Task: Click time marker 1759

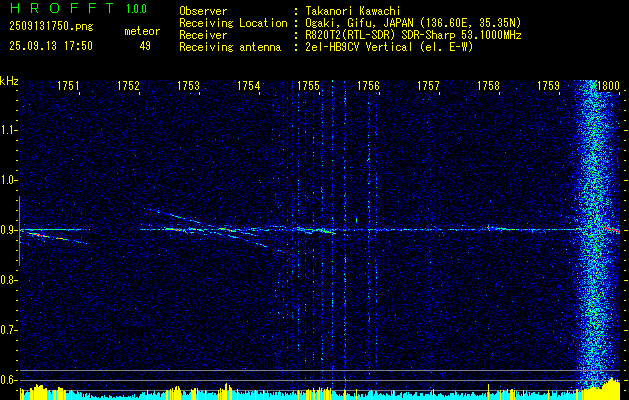Action: click(548, 85)
